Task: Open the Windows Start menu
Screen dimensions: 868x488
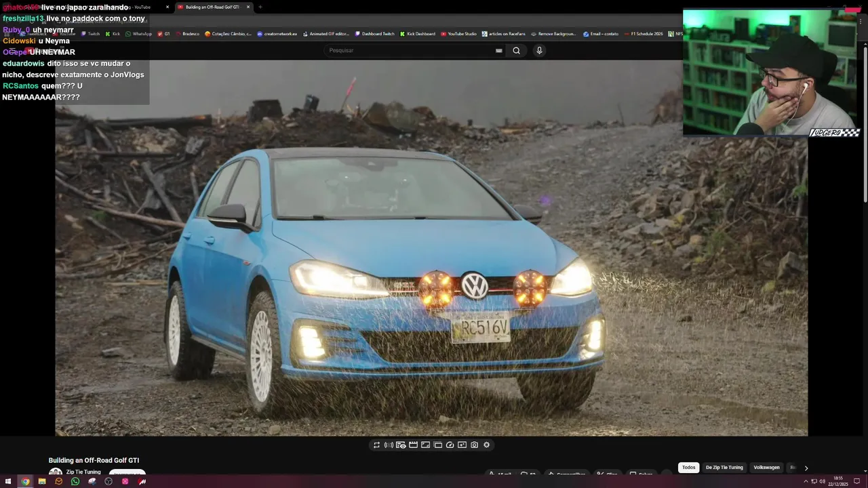Action: pyautogui.click(x=9, y=481)
